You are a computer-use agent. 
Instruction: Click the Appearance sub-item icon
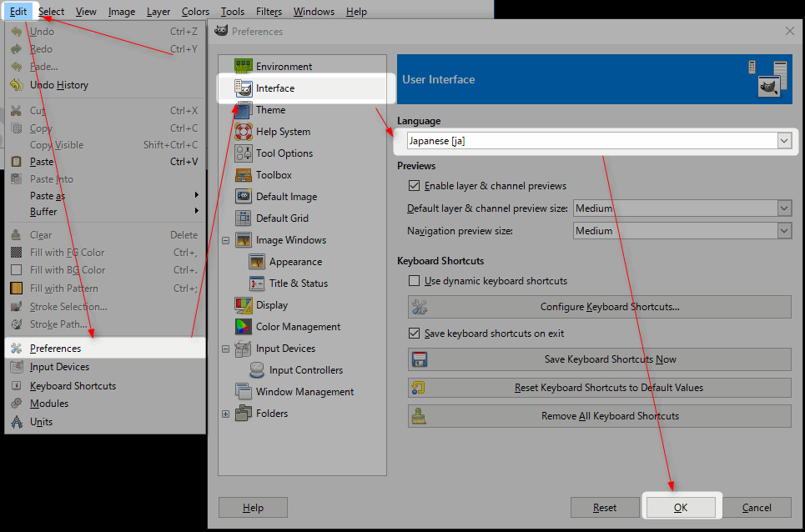[x=257, y=262]
